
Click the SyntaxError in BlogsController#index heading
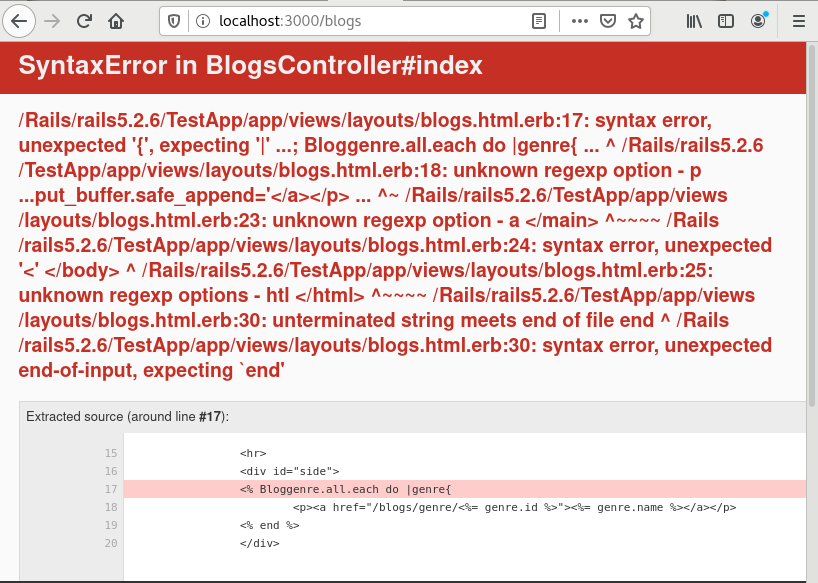(x=250, y=66)
